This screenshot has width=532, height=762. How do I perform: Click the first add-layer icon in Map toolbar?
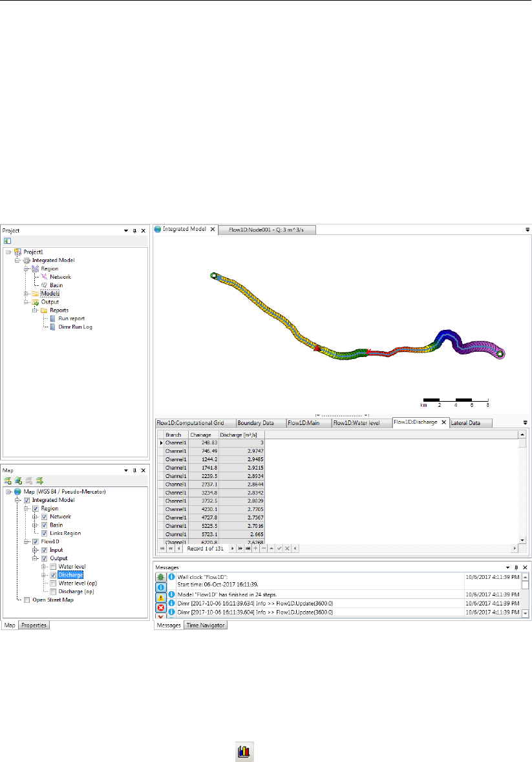point(8,481)
